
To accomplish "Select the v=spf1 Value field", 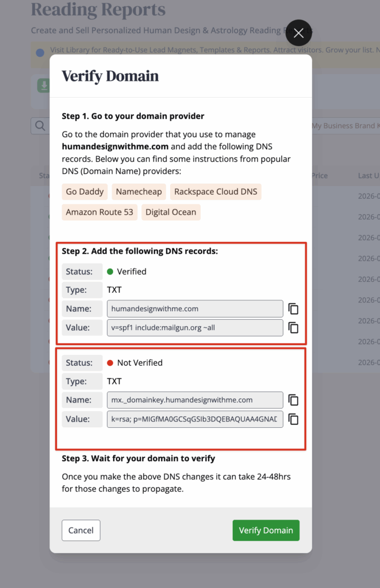I will [195, 328].
